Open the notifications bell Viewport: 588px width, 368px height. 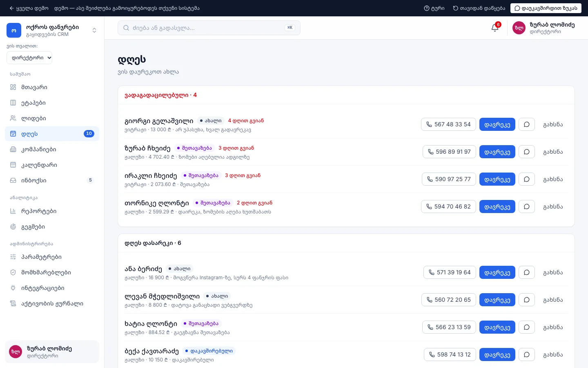point(495,28)
